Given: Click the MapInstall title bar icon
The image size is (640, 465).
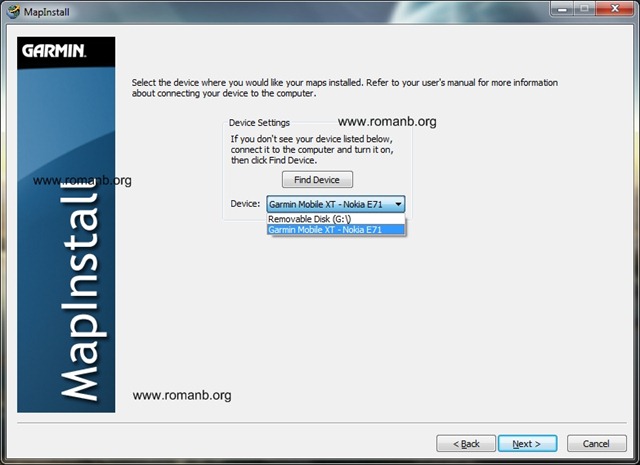Looking at the screenshot, I should (13, 11).
